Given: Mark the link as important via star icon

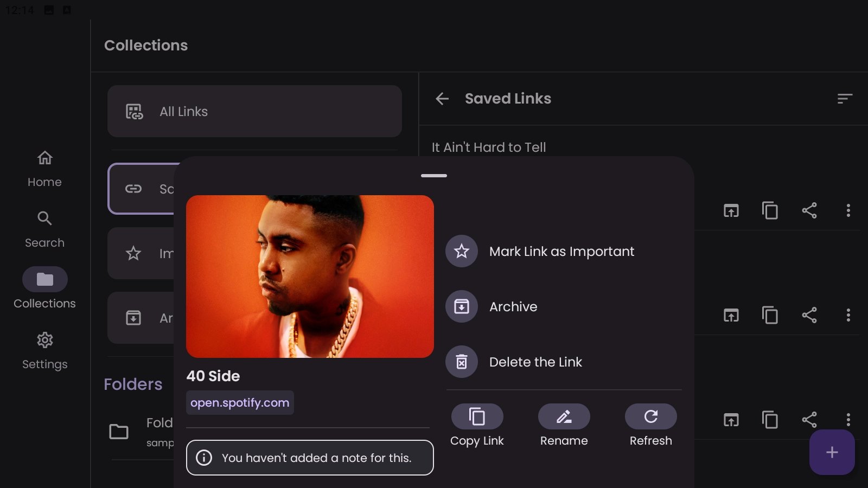Looking at the screenshot, I should coord(462,251).
